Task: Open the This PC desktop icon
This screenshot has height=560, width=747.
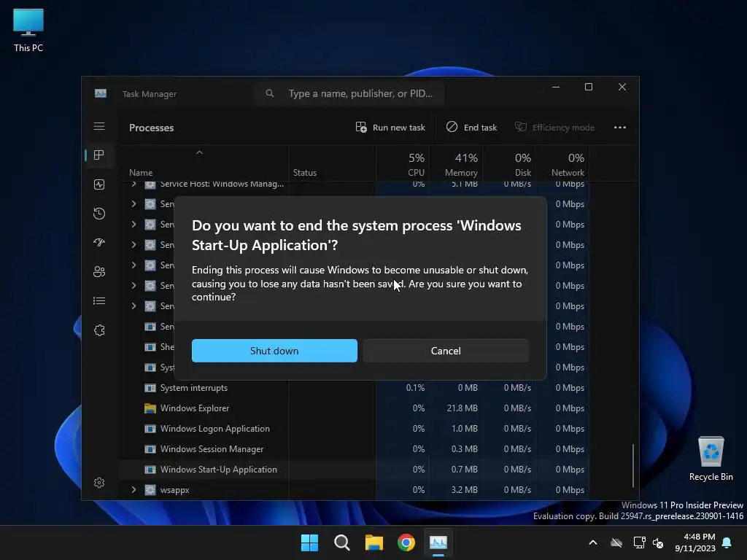Action: point(28,30)
